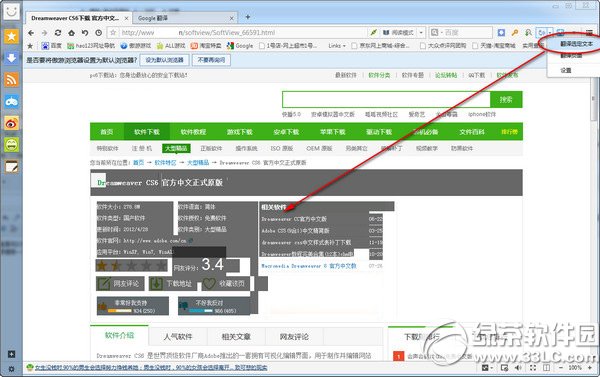
Task: Select translate selected text menu entry
Action: (x=576, y=44)
